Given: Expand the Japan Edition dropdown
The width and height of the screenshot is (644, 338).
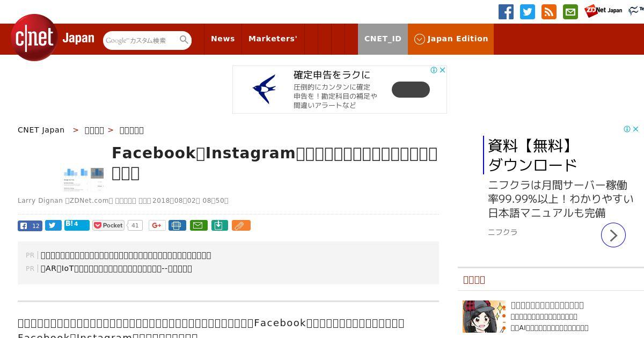Looking at the screenshot, I should [x=451, y=39].
